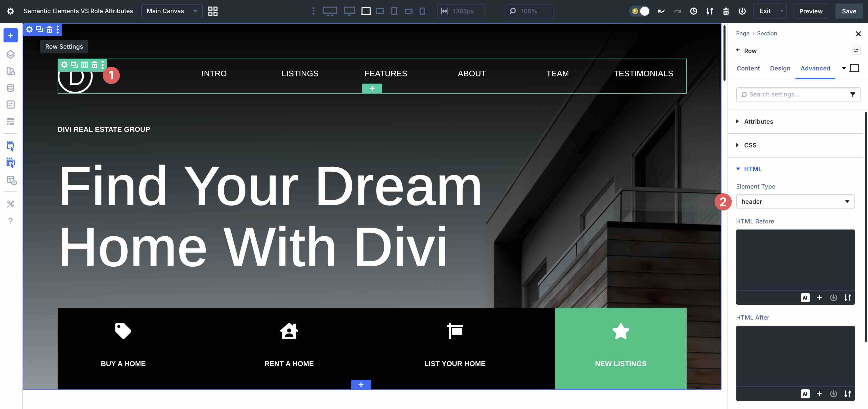The image size is (868, 409).
Task: Click the undo arrow icon
Action: [x=661, y=11]
